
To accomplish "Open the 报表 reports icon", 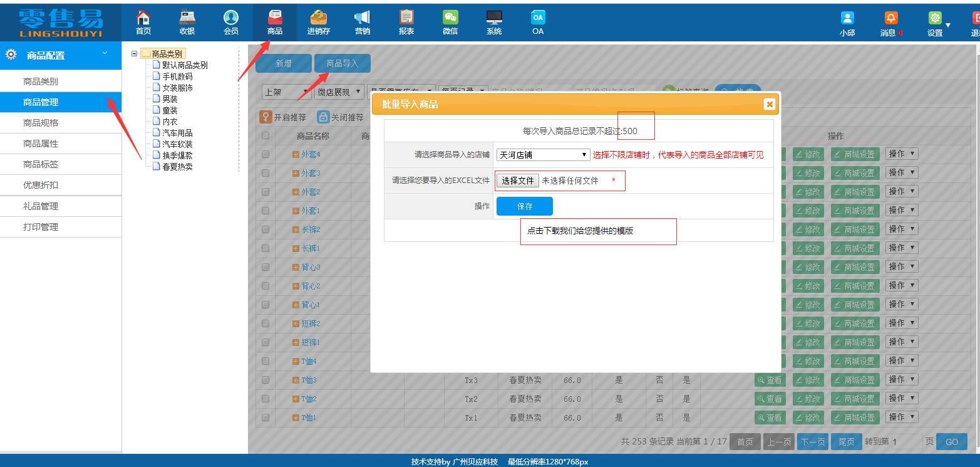I will click(x=406, y=22).
